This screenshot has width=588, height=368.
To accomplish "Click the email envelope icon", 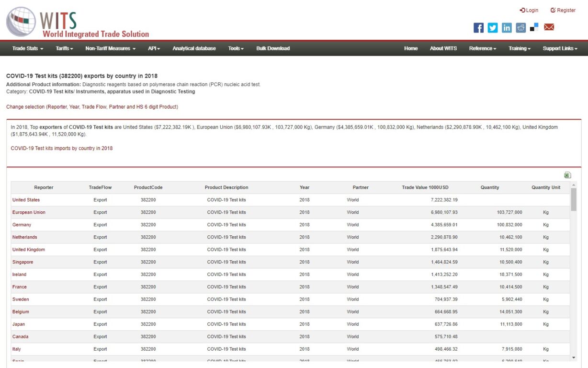I will [x=549, y=27].
